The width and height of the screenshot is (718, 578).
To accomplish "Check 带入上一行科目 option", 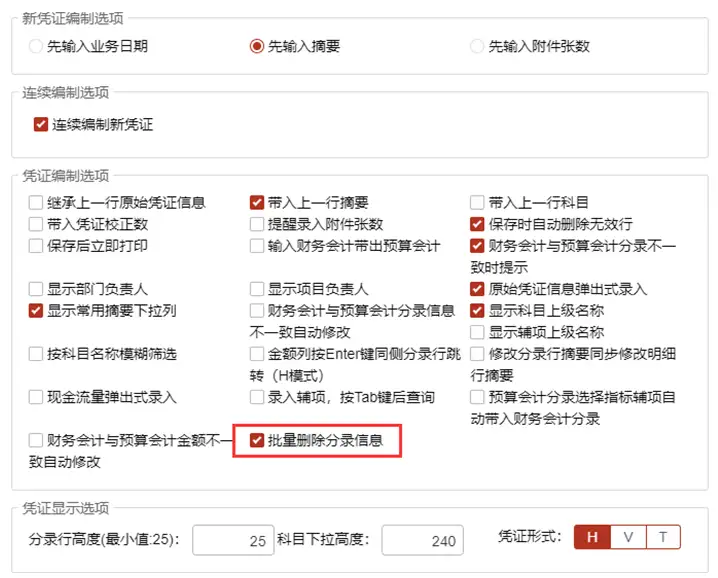I will click(x=477, y=202).
